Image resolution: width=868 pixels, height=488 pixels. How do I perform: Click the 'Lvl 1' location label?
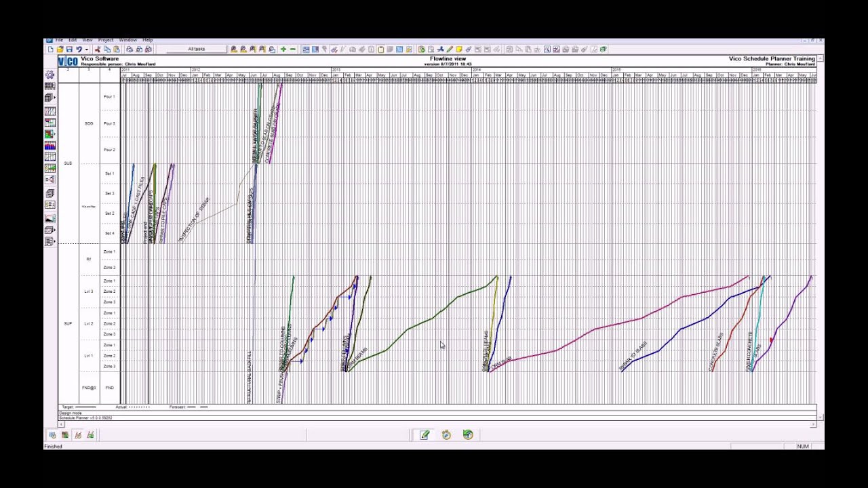[x=89, y=355]
